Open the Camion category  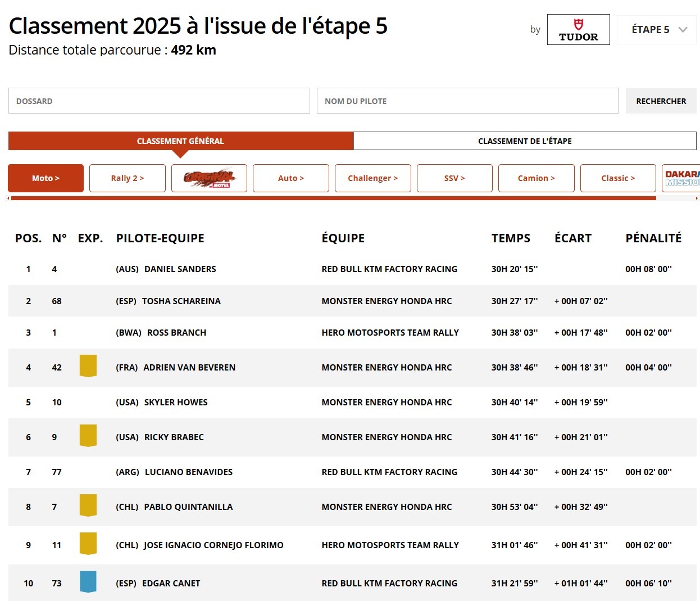[x=536, y=178]
